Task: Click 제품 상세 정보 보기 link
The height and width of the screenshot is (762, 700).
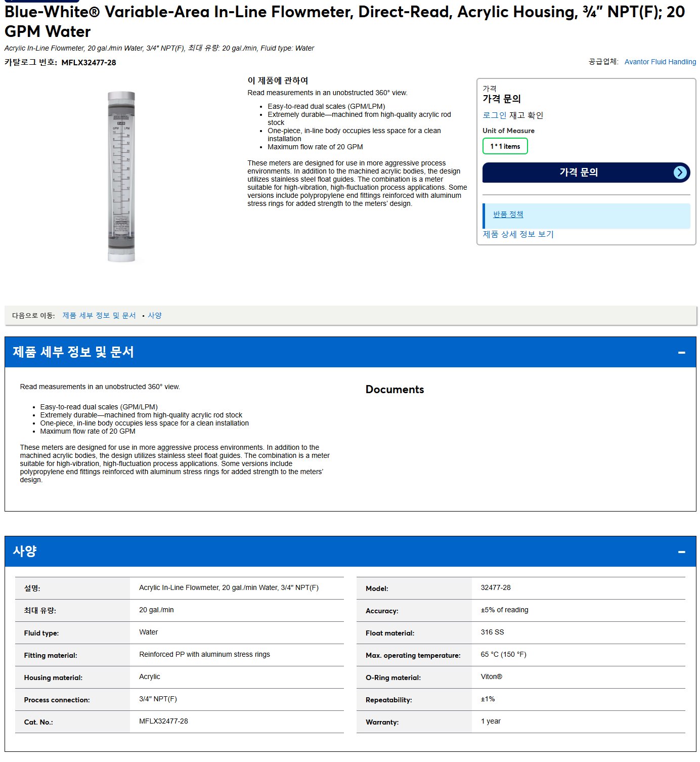Action: 518,234
